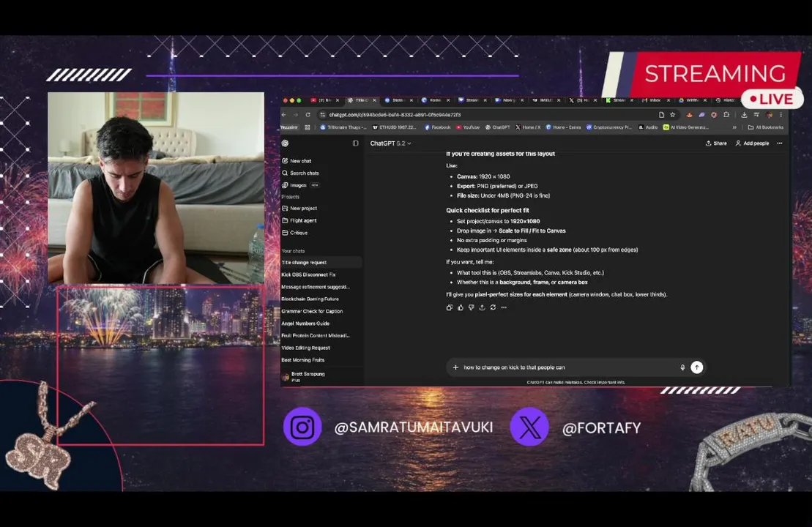The height and width of the screenshot is (527, 812).
Task: Click the Add people button
Action: pos(753,143)
